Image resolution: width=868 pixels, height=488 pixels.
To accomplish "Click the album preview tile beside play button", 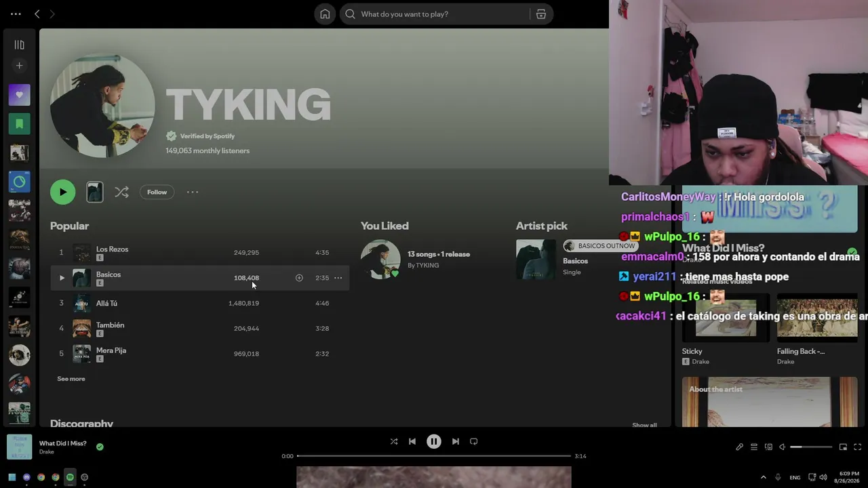I will click(95, 192).
